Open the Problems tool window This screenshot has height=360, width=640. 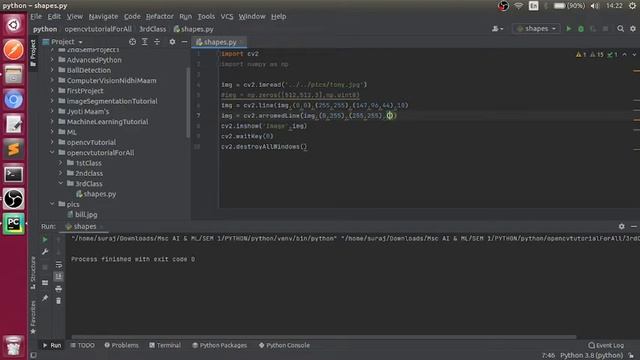tap(121, 345)
